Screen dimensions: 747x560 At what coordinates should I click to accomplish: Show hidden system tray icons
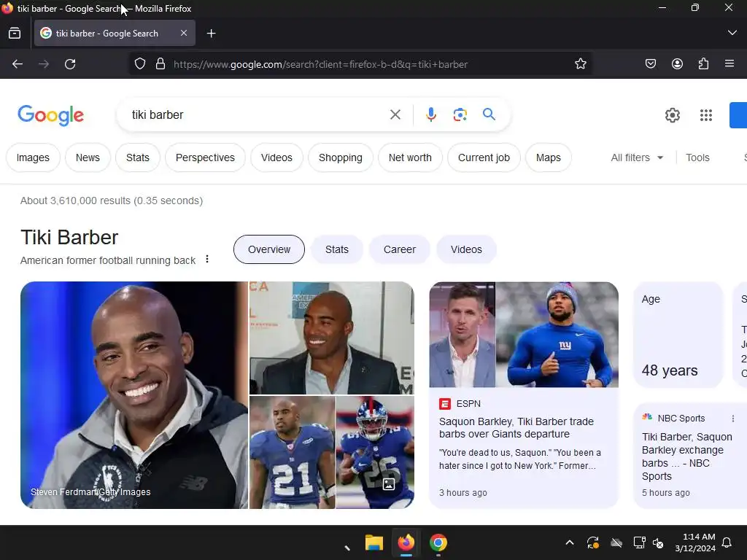[x=569, y=542]
